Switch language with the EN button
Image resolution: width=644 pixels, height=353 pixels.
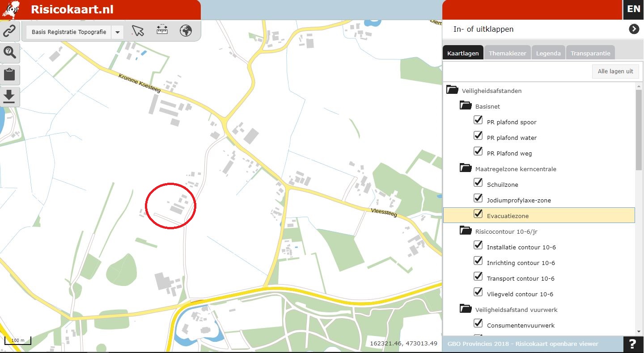633,9
